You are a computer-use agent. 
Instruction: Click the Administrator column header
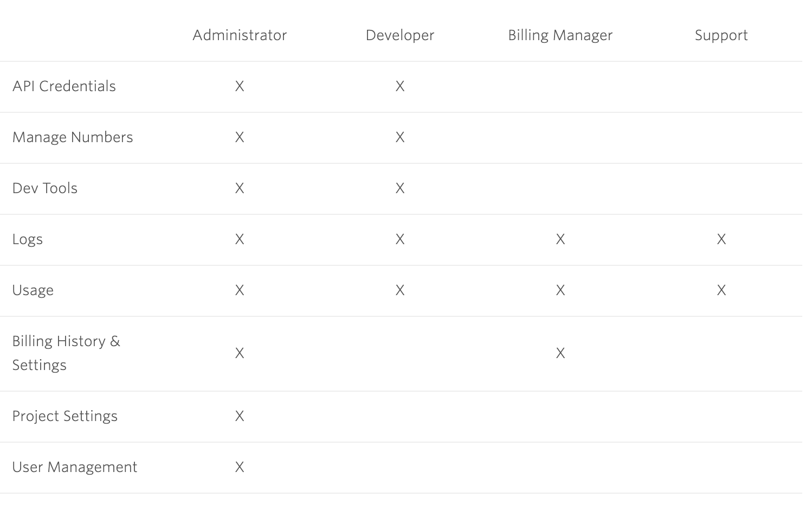240,35
